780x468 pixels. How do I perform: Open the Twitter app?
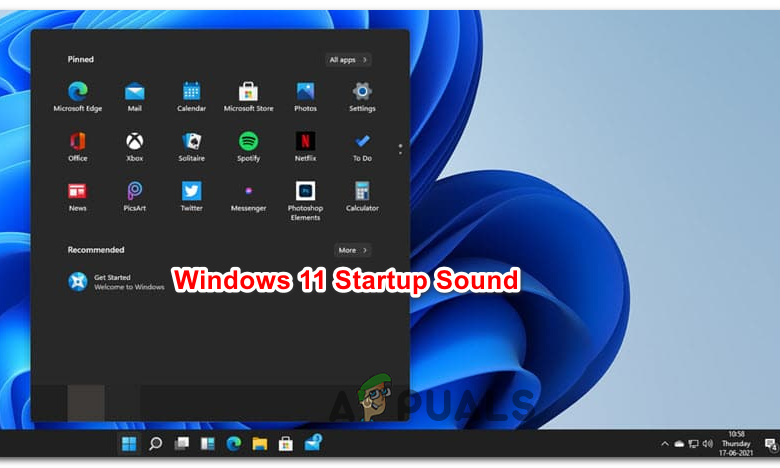coord(192,197)
